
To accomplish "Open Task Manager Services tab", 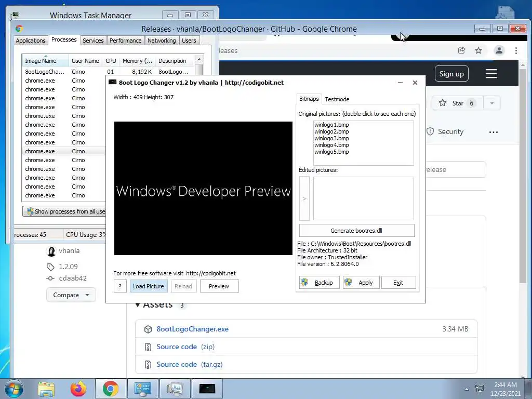I will [94, 41].
